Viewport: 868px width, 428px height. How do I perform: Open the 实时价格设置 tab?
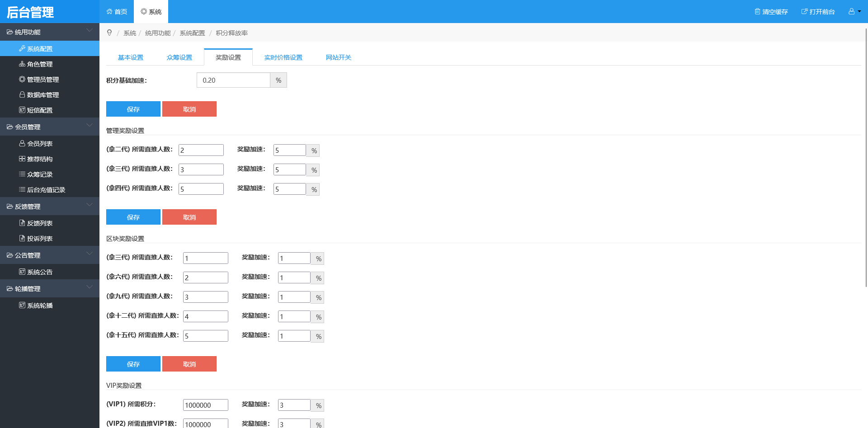click(283, 57)
